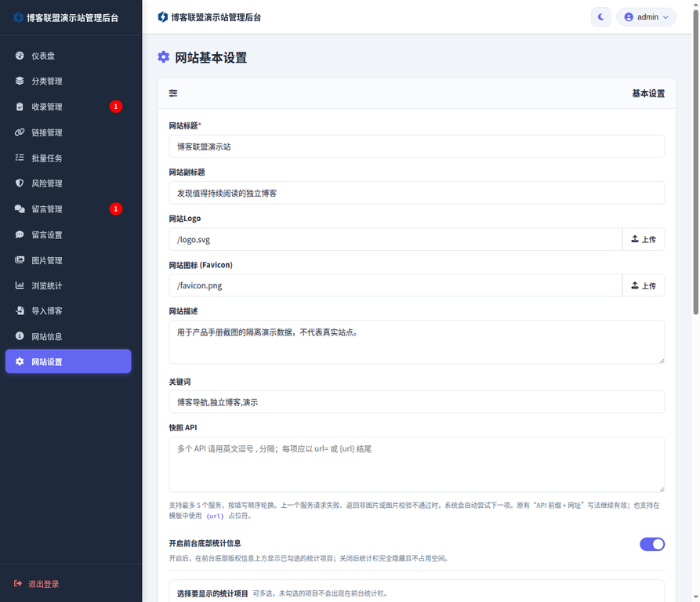This screenshot has width=700, height=602.
Task: Click the Favicon path field
Action: pos(396,285)
